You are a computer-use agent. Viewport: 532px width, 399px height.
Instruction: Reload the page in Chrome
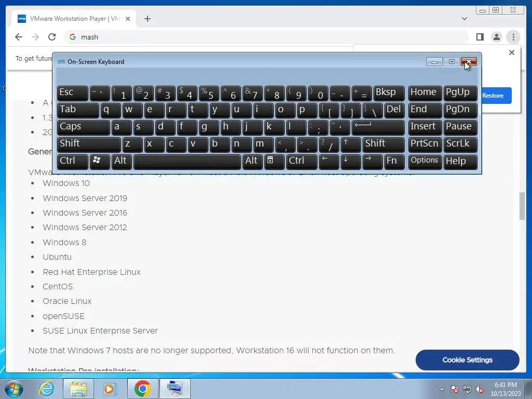52,37
